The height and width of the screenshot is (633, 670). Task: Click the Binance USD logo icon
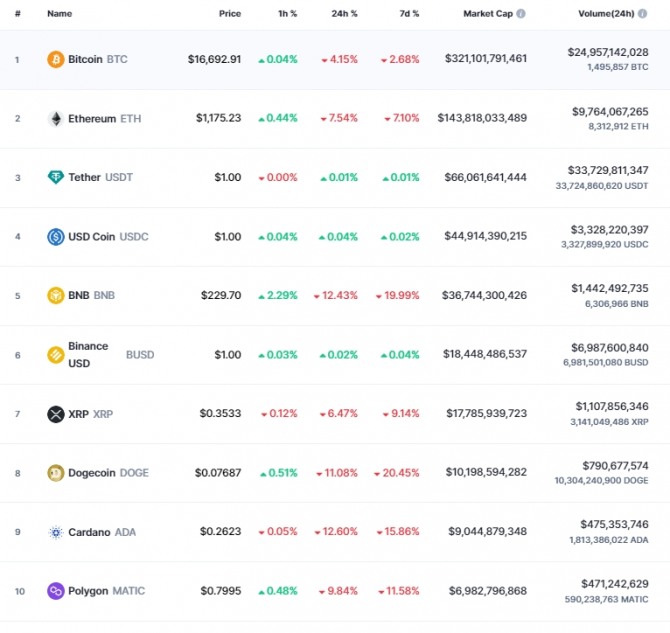[56, 355]
